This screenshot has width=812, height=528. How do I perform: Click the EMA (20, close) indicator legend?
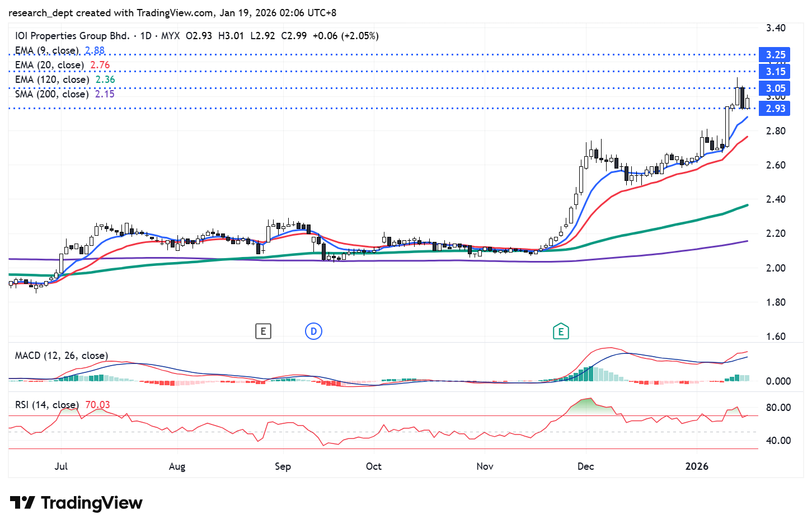(49, 65)
